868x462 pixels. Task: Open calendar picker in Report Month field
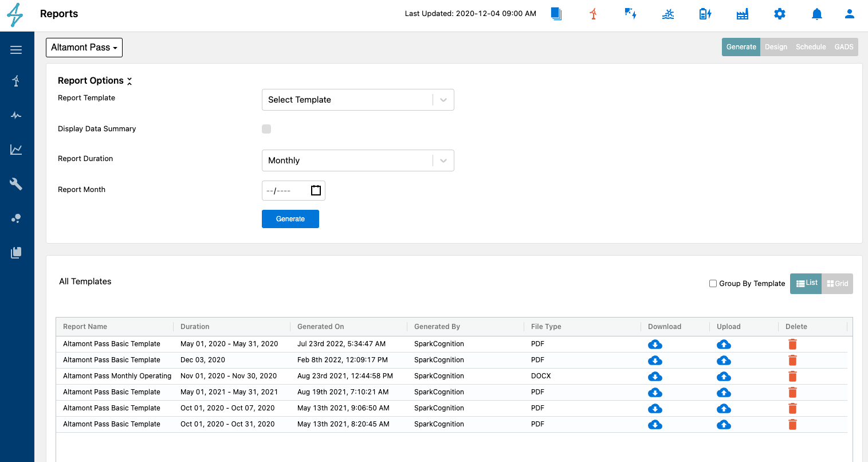click(316, 190)
